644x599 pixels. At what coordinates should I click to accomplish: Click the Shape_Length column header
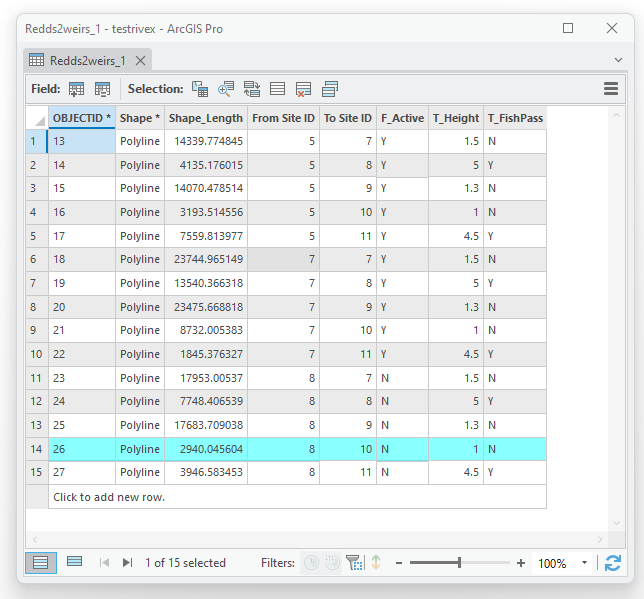(x=206, y=118)
